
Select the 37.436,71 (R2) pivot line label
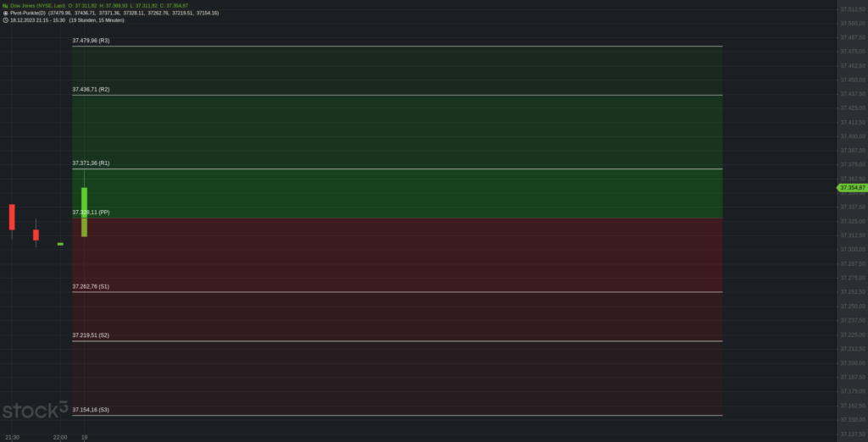[x=91, y=89]
